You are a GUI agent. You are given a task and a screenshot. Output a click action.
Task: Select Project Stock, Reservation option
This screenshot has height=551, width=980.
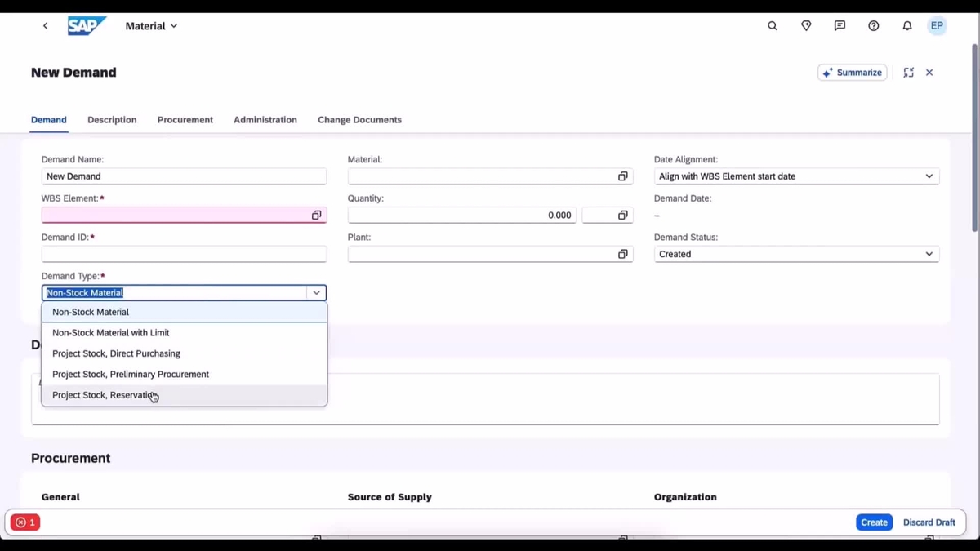(x=105, y=394)
